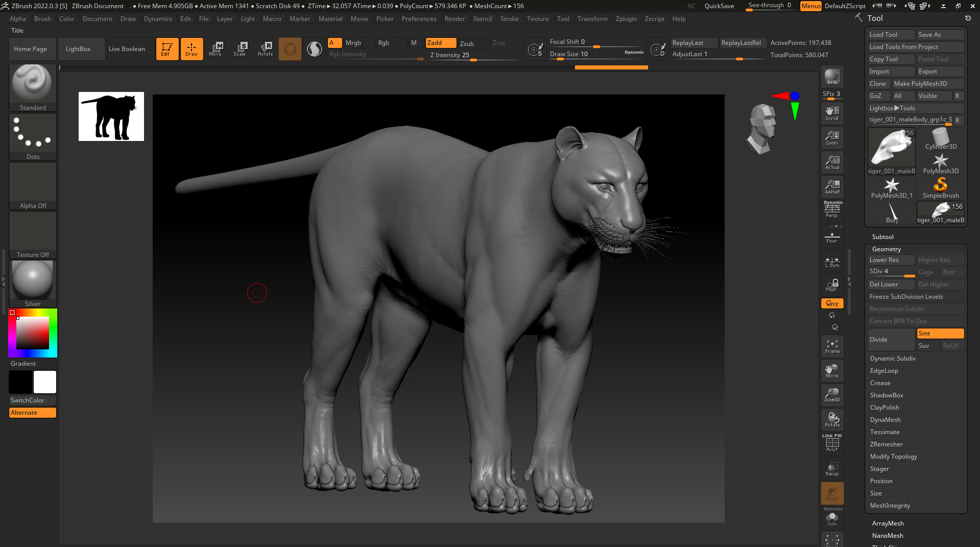Viewport: 980px width, 547px height.
Task: Select the white main color swatch
Action: [x=45, y=382]
